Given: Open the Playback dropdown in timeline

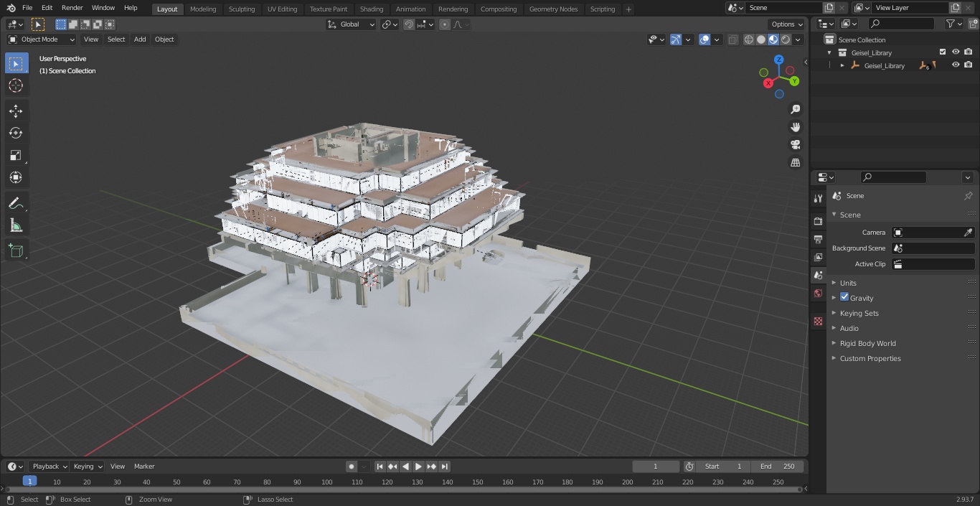Looking at the screenshot, I should [x=50, y=467].
